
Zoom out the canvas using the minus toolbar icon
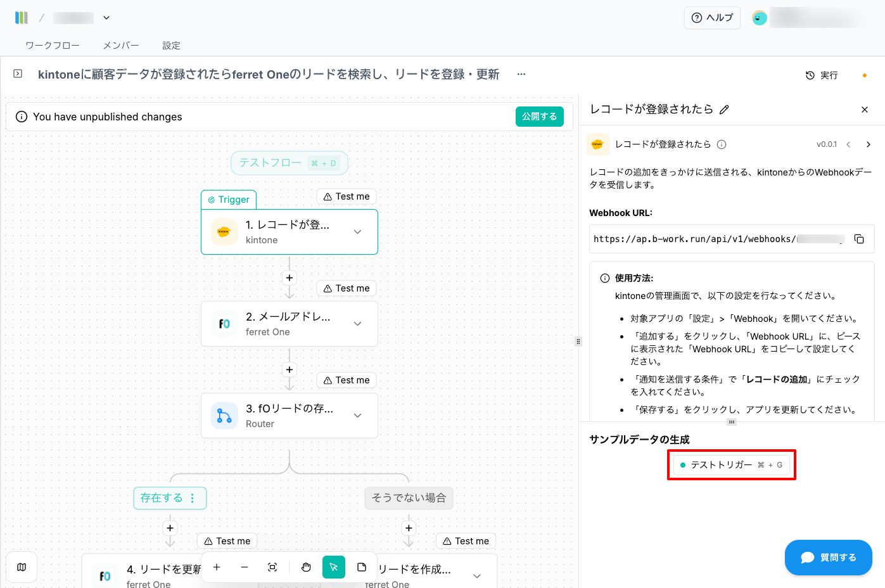coord(245,567)
